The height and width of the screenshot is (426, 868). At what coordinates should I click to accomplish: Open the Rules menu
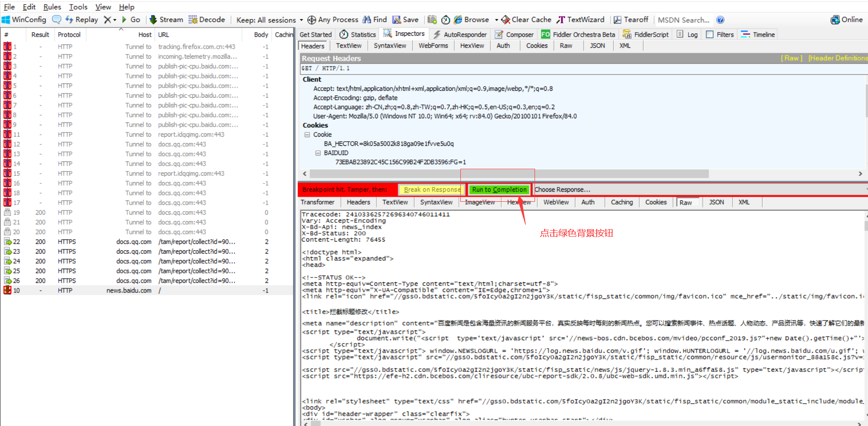52,7
